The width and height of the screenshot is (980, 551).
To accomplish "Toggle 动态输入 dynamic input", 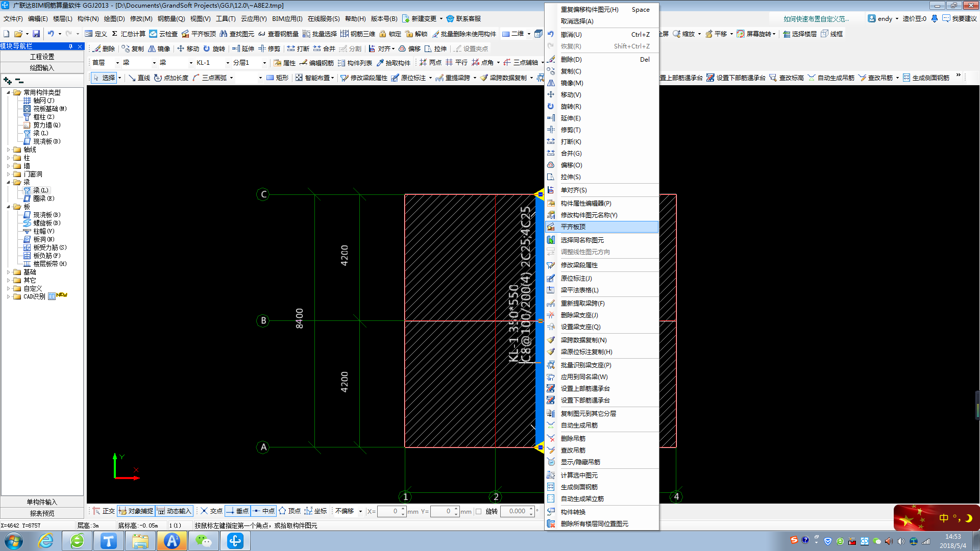I will point(174,511).
